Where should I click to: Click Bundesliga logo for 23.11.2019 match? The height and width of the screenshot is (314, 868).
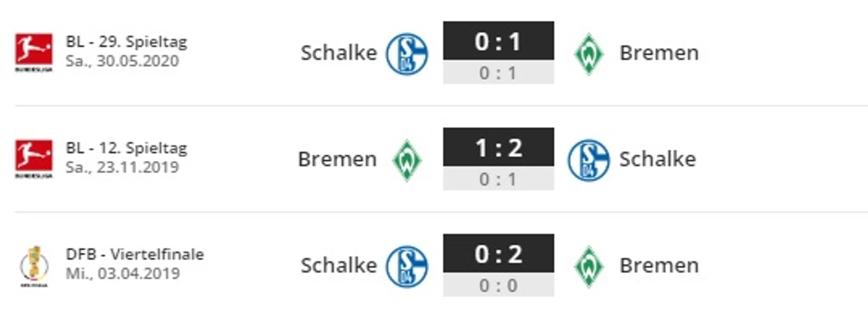[x=34, y=159]
